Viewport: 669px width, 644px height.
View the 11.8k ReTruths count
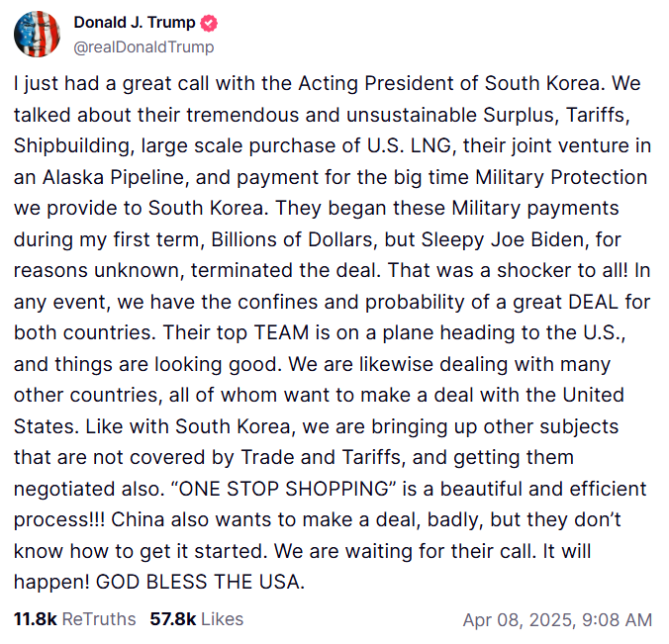(x=35, y=619)
